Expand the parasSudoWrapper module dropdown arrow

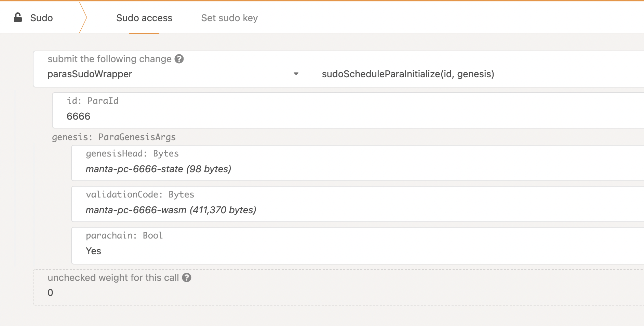click(296, 74)
